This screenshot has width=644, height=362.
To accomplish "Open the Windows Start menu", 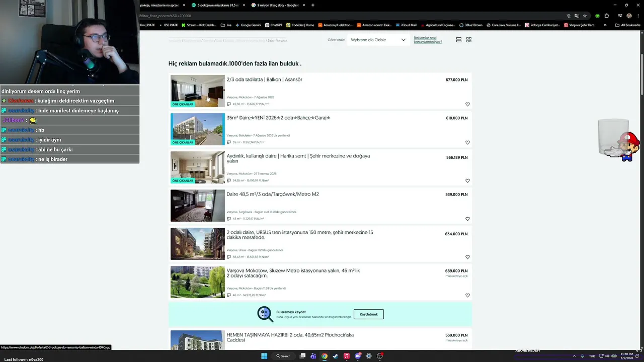I will coord(264,356).
